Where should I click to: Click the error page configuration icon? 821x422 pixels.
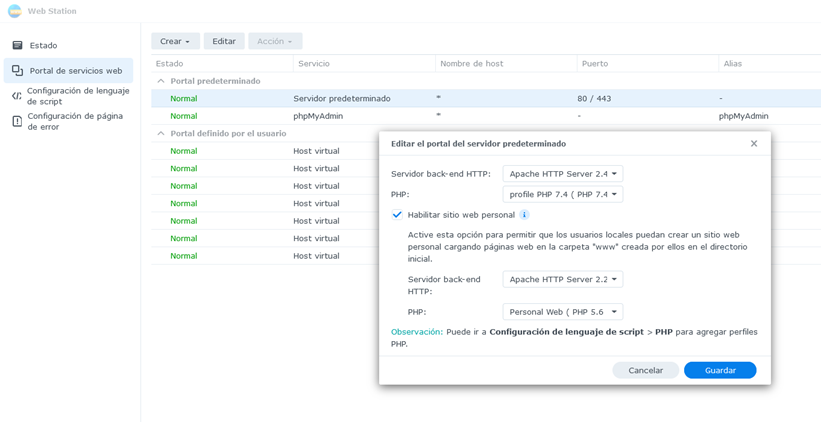[17, 121]
